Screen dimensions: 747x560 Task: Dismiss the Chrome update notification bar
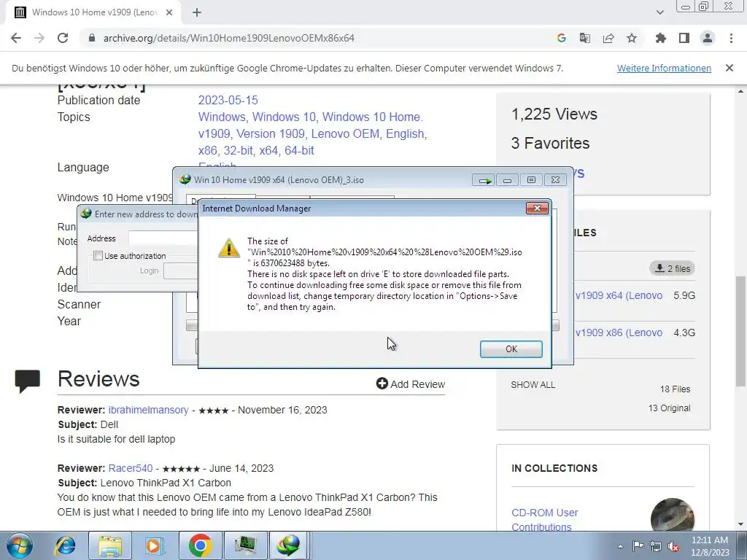(x=729, y=68)
